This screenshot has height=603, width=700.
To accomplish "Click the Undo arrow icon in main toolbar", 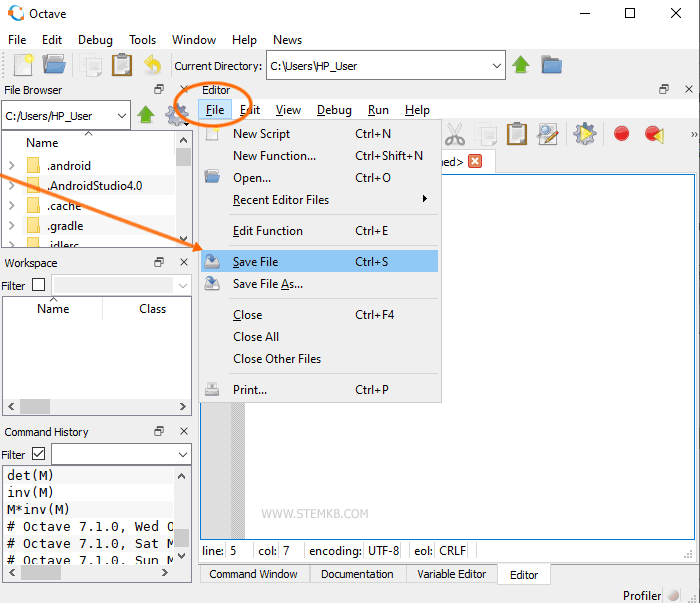I will click(152, 66).
